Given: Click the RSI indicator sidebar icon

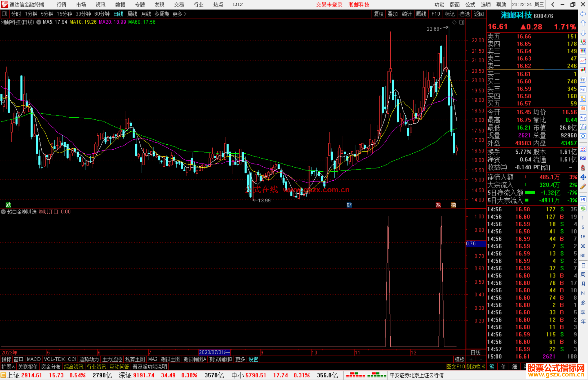Looking at the screenshot, I should (x=583, y=158).
